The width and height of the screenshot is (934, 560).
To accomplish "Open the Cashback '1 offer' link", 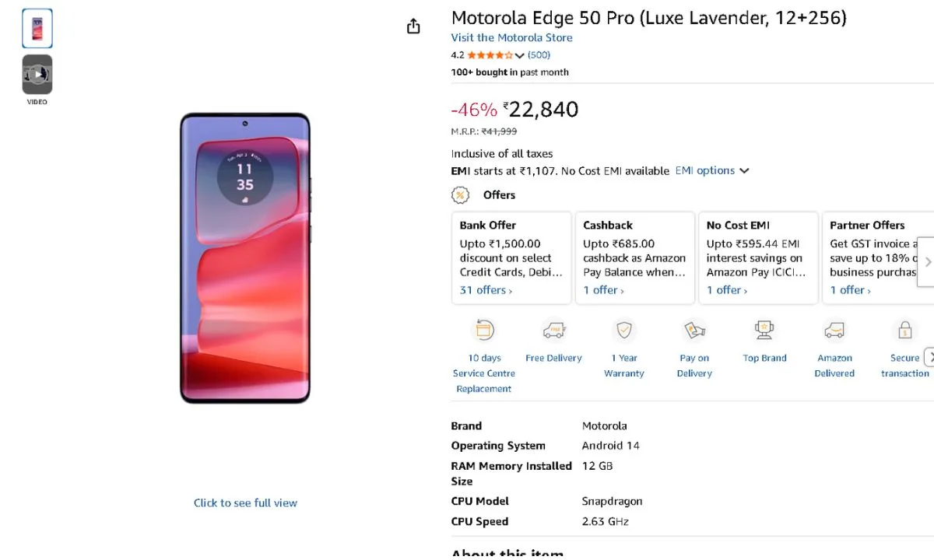I will pos(602,289).
